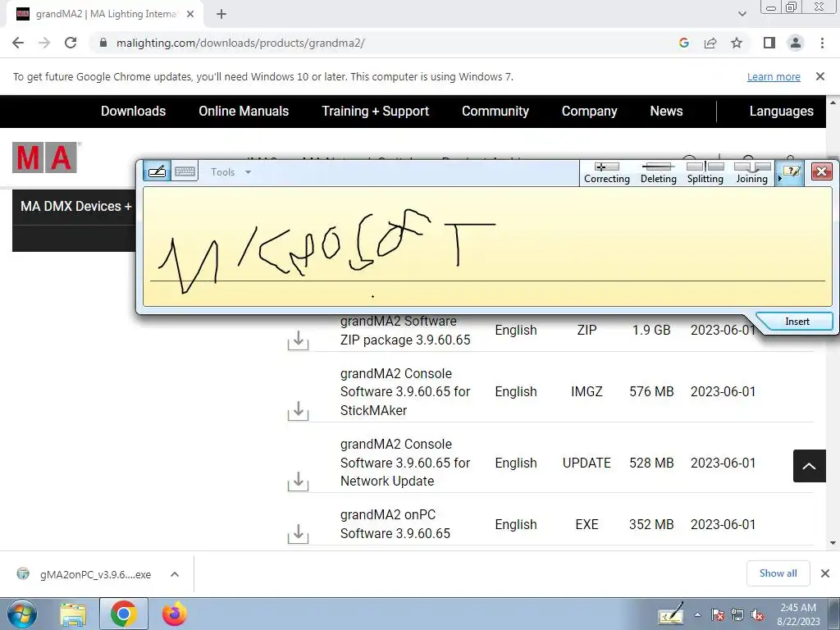Click page scrollbar down arrow
Viewport: 840px width, 630px height.
tap(833, 543)
